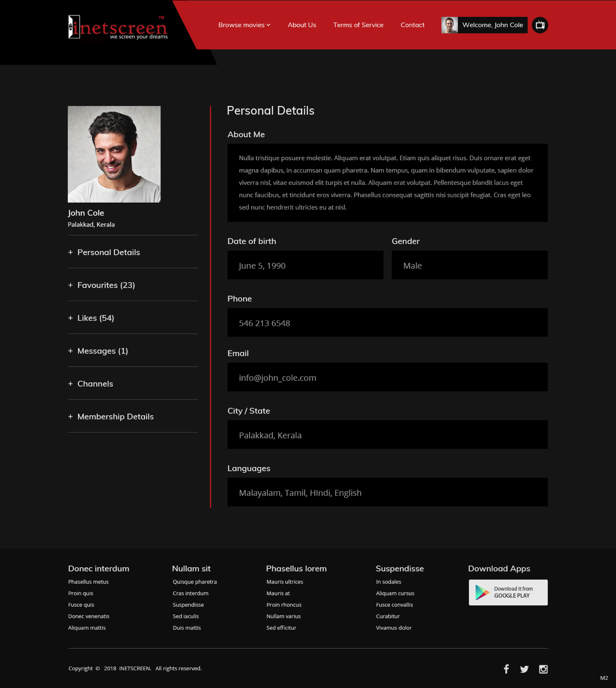Click the Email field showing info@john_cole.com
This screenshot has width=616, height=688.
click(x=388, y=377)
